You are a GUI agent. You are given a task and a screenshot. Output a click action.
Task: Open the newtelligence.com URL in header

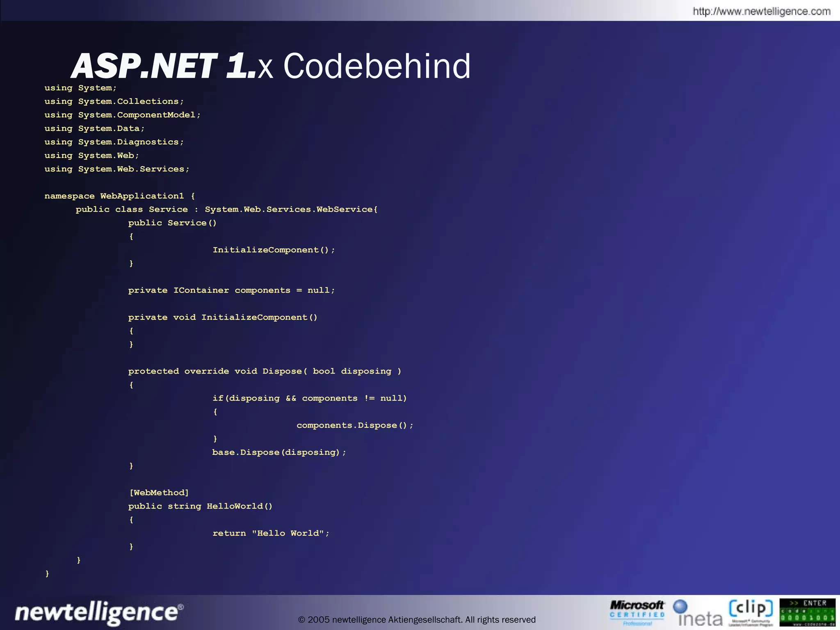761,11
